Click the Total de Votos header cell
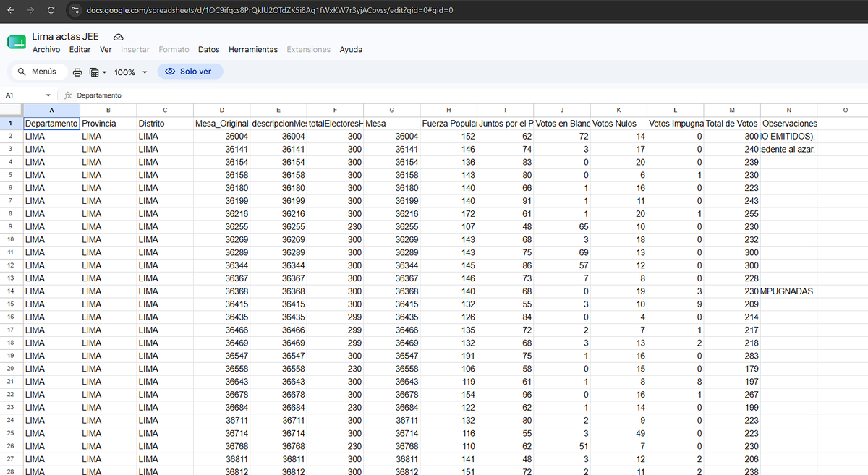 coord(732,124)
